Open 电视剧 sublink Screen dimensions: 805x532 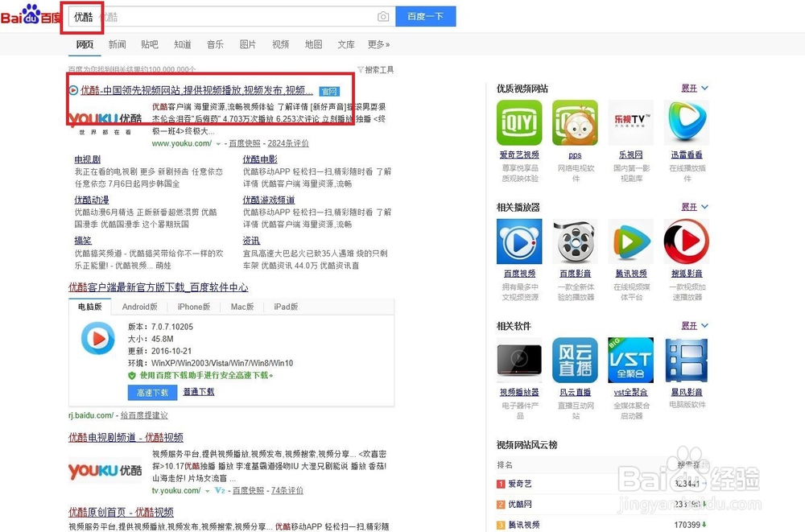click(87, 159)
